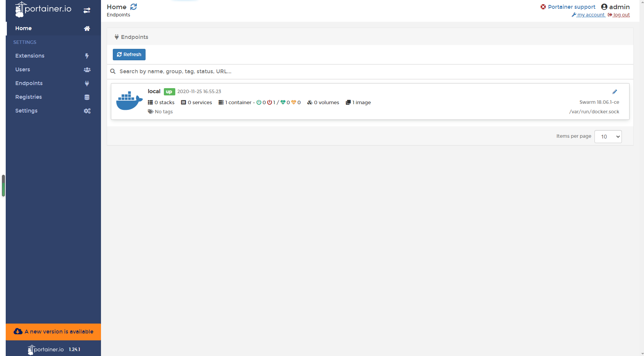Click the log out link

pyautogui.click(x=619, y=15)
